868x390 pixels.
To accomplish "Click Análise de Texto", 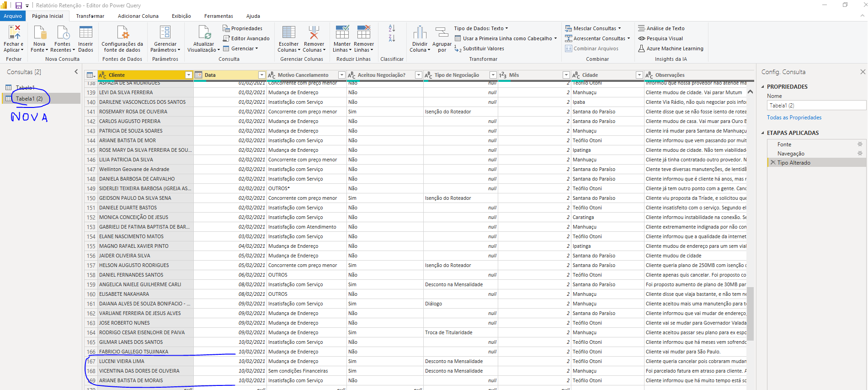I will [661, 28].
